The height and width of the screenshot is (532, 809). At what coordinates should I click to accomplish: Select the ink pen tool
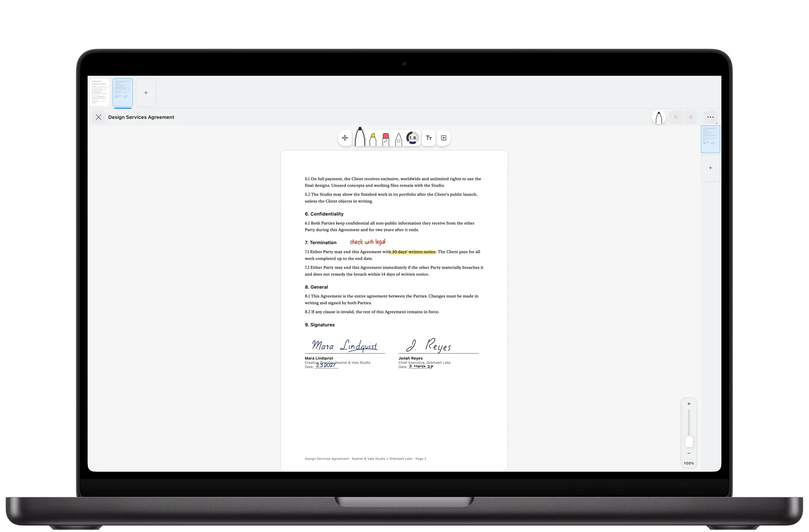(360, 137)
